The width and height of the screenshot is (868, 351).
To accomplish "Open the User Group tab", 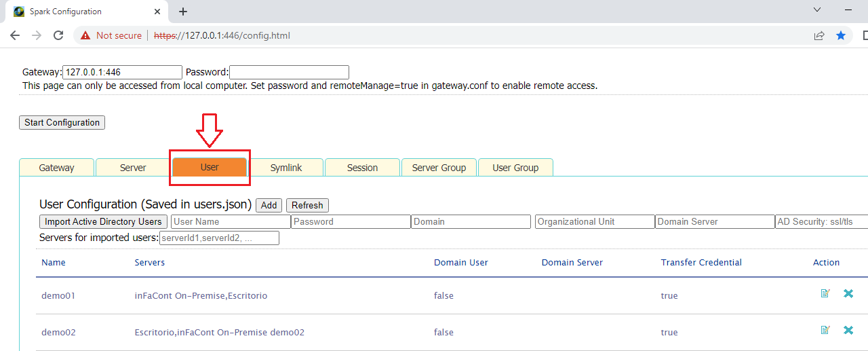I will coord(515,168).
